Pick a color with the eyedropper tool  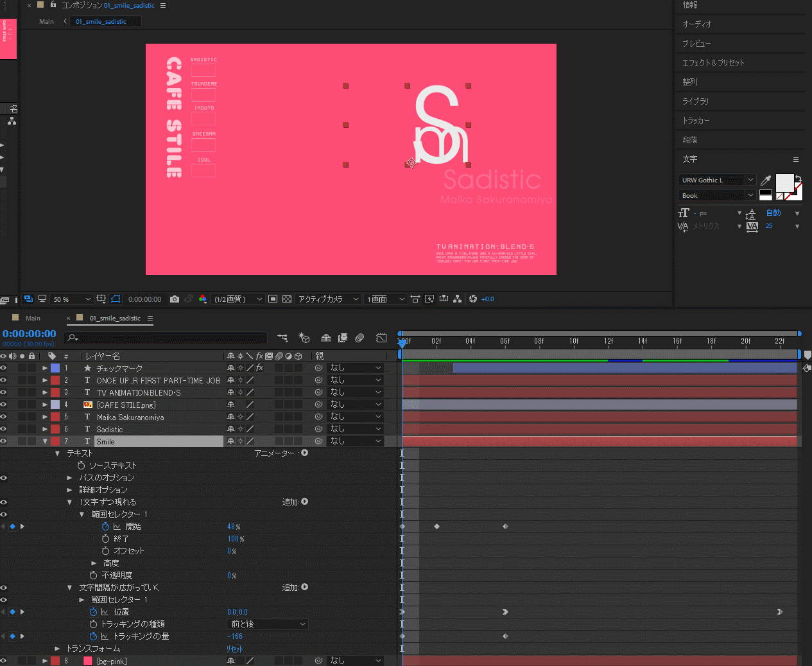point(765,181)
